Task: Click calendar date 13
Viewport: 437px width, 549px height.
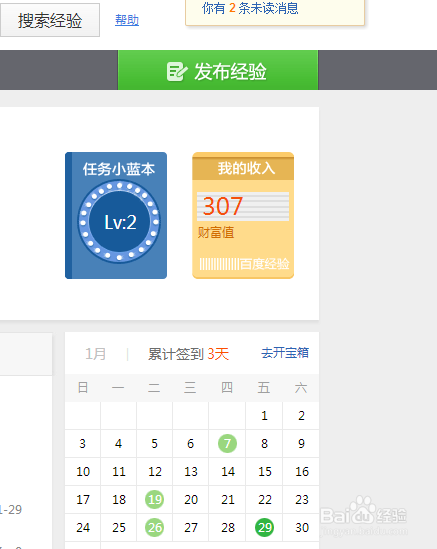Action: coord(191,472)
